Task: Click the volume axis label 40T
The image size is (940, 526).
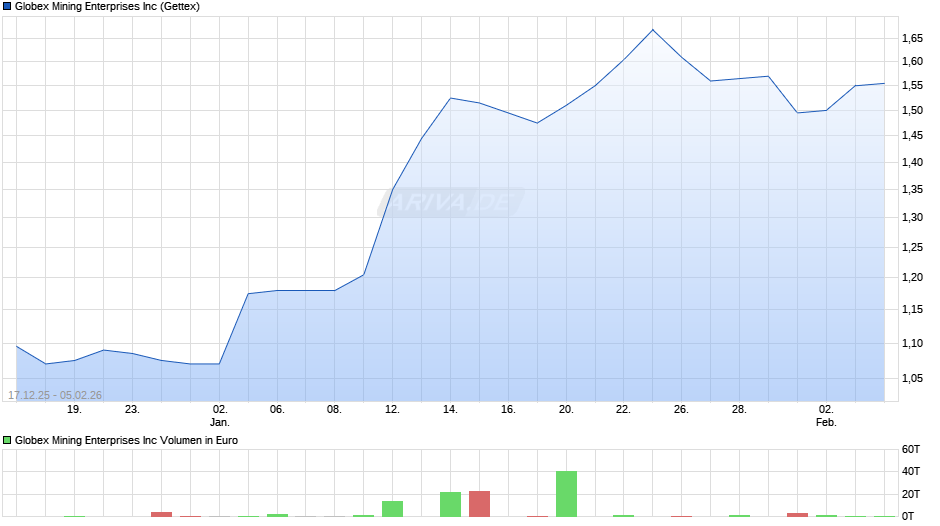Action: (x=911, y=471)
